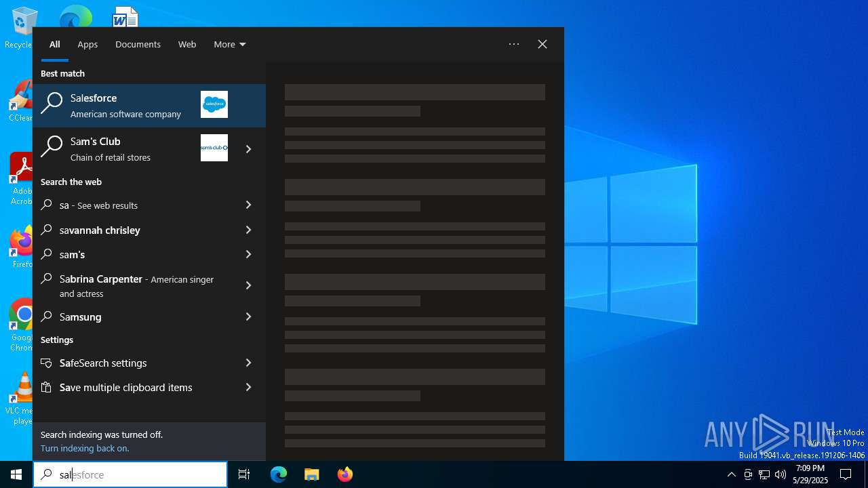This screenshot has width=868, height=488.
Task: Select the Sam's Club search suggestion
Action: click(x=132, y=149)
